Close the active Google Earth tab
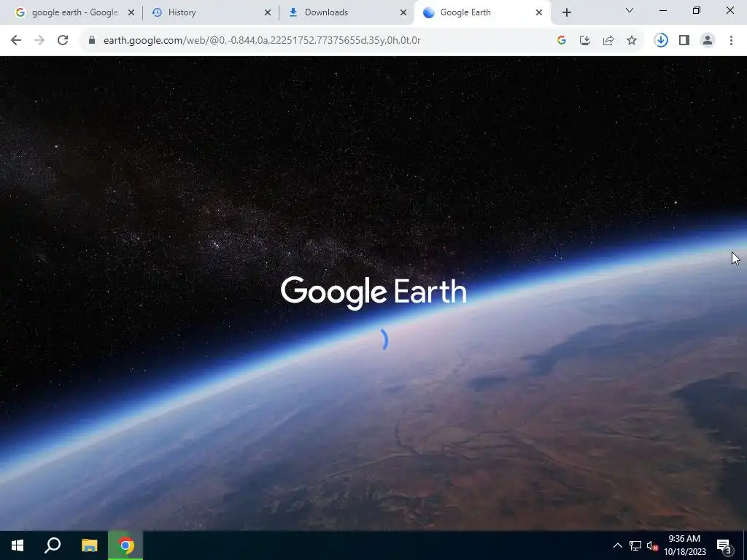Image resolution: width=747 pixels, height=560 pixels. (539, 12)
